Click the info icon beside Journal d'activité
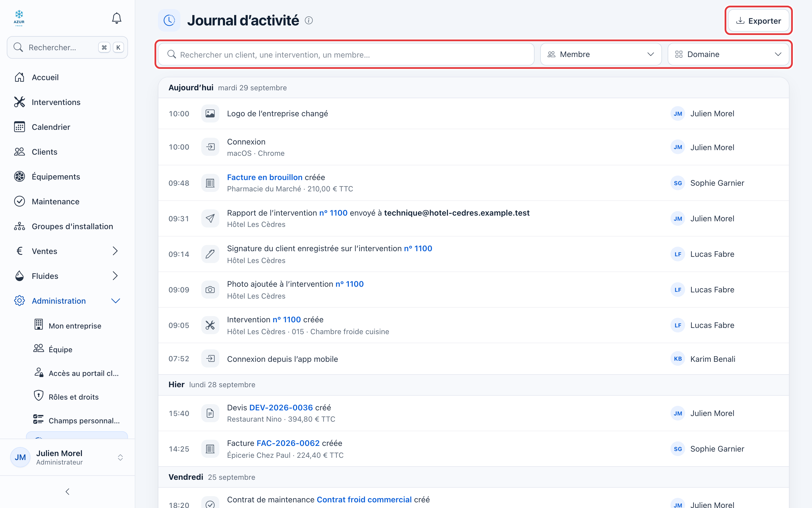This screenshot has width=812, height=508. [309, 21]
